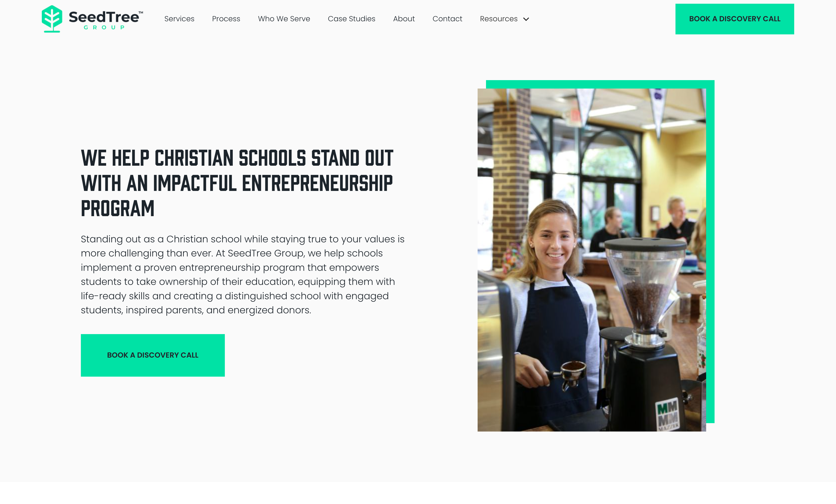Click the green accent frame behind photo
This screenshot has height=504, width=836.
point(710,251)
